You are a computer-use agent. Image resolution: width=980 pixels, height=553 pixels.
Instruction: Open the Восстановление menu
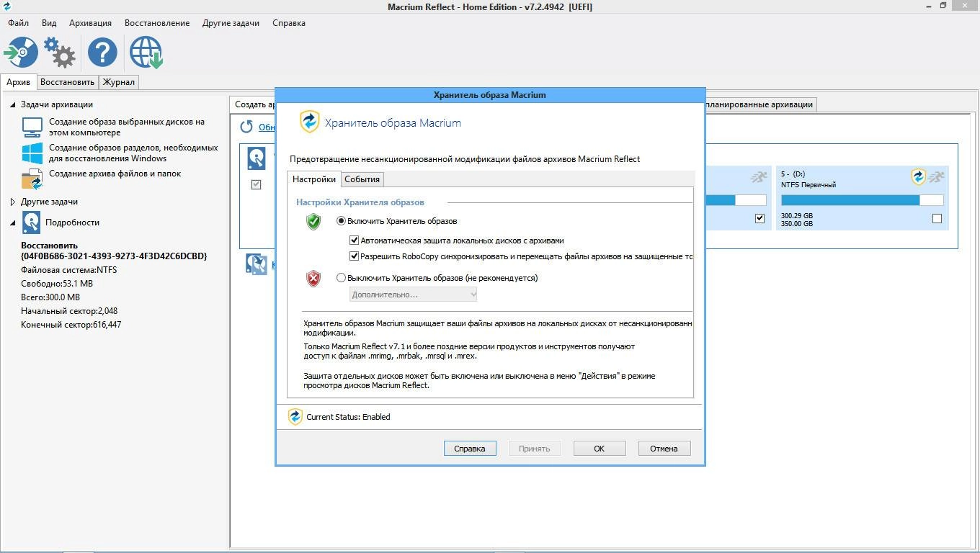[x=157, y=23]
